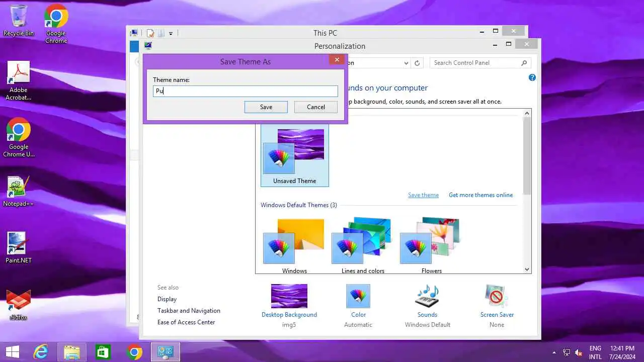The height and width of the screenshot is (362, 644).
Task: Click themes list scroll up arrow
Action: (527, 113)
